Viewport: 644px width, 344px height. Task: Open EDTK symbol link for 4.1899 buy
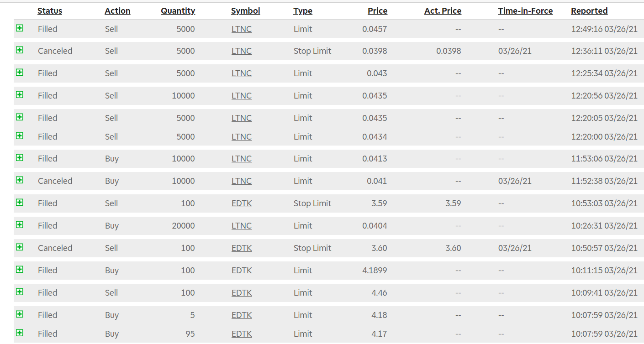pyautogui.click(x=242, y=271)
